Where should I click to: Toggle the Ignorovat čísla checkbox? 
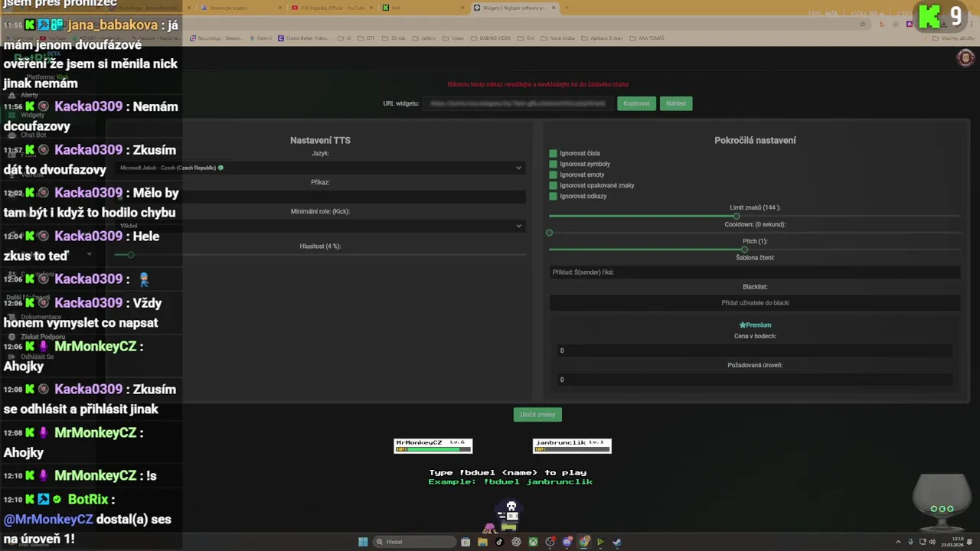553,154
